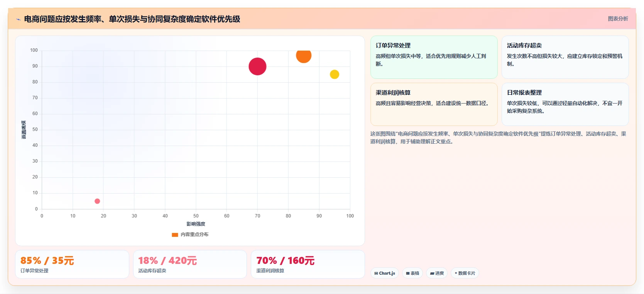644x294 pixels.
Task: Toggle the 内容重点分布 orange legend swatch
Action: [175, 235]
